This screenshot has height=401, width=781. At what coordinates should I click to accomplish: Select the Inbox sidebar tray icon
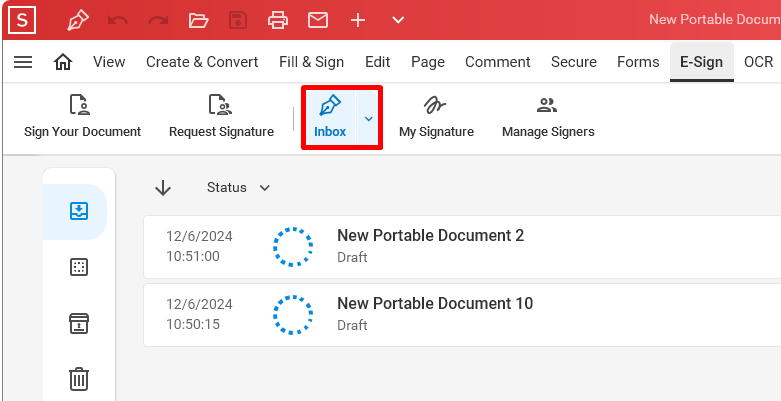(x=79, y=211)
